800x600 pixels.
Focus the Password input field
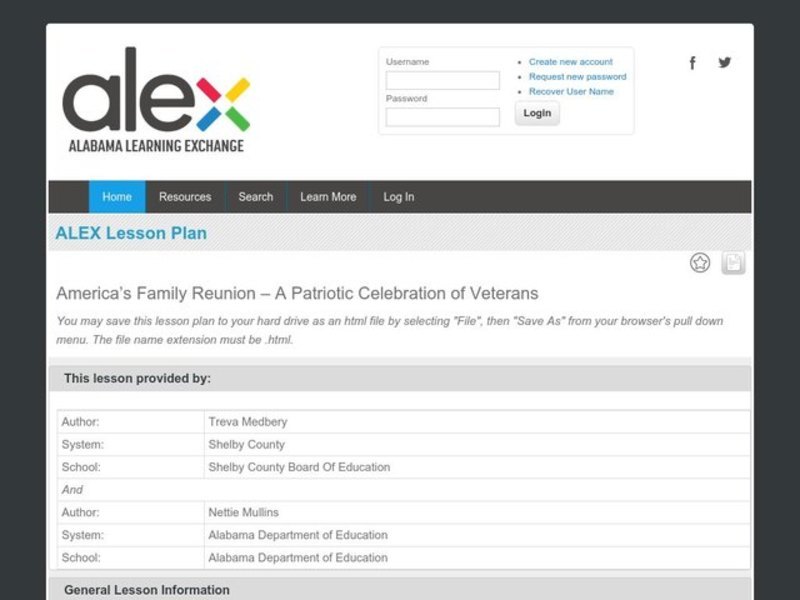(442, 117)
